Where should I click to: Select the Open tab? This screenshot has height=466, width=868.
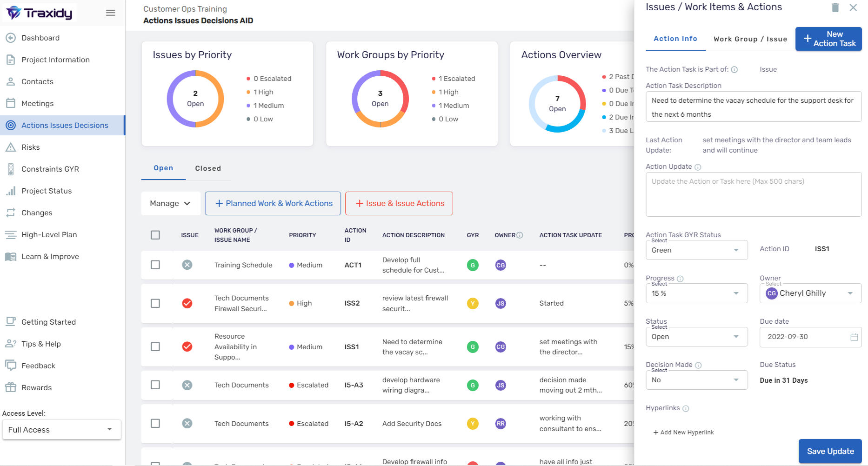click(163, 168)
